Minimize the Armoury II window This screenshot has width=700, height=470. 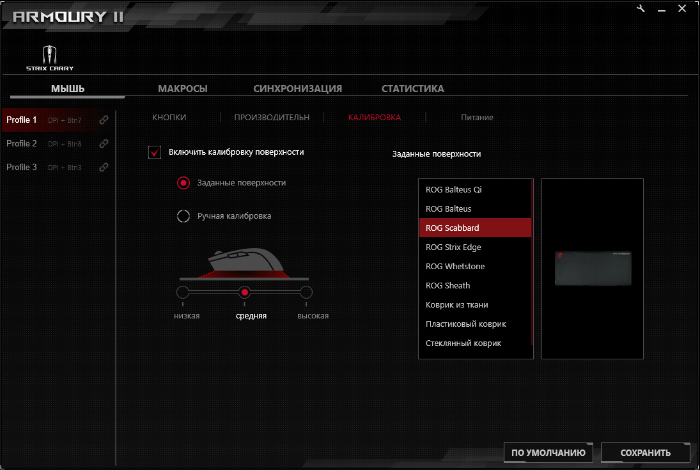(662, 9)
